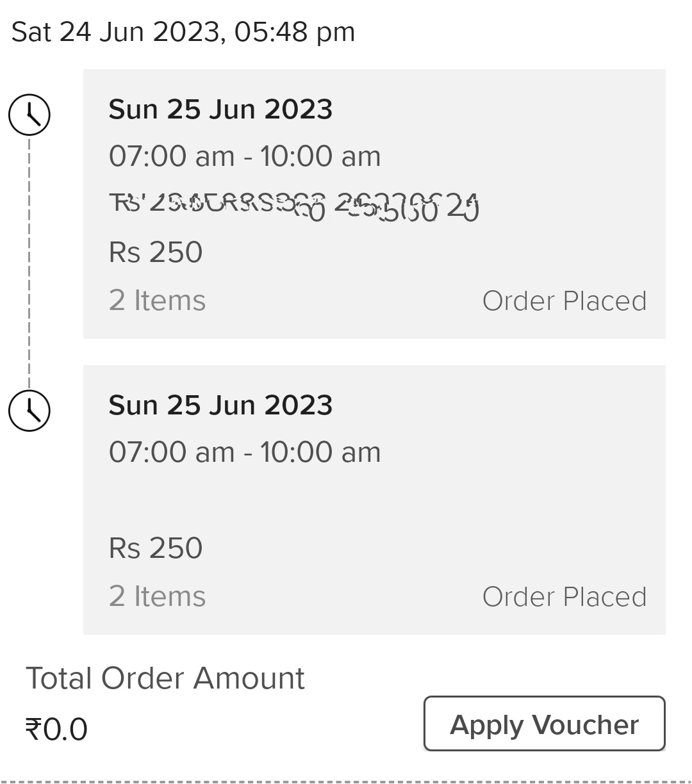Viewport: 692px width, 784px height.
Task: Click the Total Order Amount label
Action: pyautogui.click(x=165, y=678)
